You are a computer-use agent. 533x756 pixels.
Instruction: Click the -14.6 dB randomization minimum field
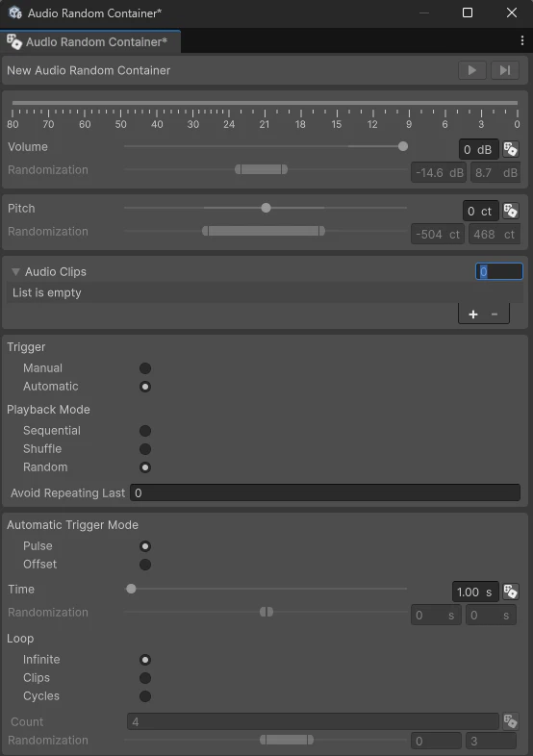click(439, 172)
